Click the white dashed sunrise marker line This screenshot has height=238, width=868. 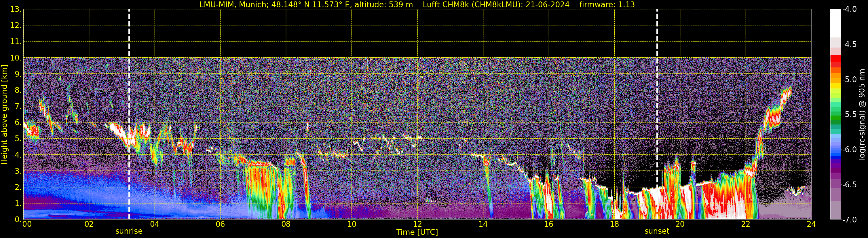click(x=129, y=114)
